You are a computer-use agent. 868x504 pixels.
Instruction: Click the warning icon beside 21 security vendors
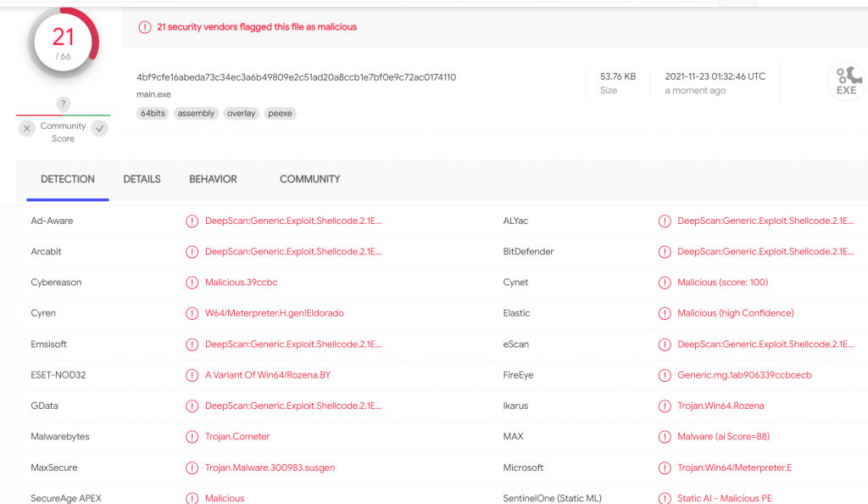pyautogui.click(x=145, y=27)
